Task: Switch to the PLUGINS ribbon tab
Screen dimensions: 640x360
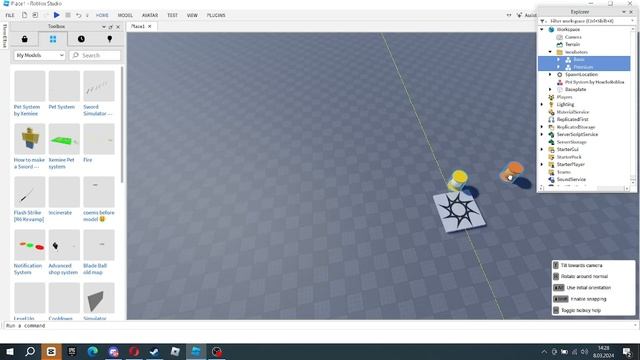Action: [x=216, y=15]
